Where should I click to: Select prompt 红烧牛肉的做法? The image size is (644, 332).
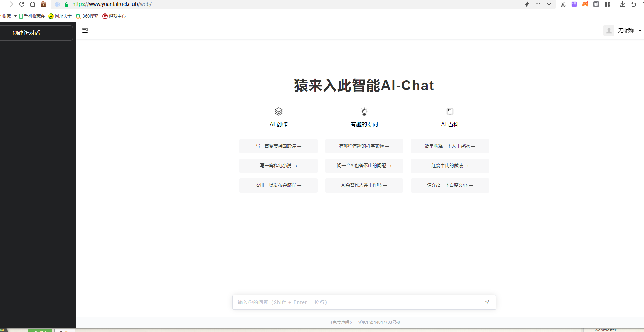[x=450, y=166]
